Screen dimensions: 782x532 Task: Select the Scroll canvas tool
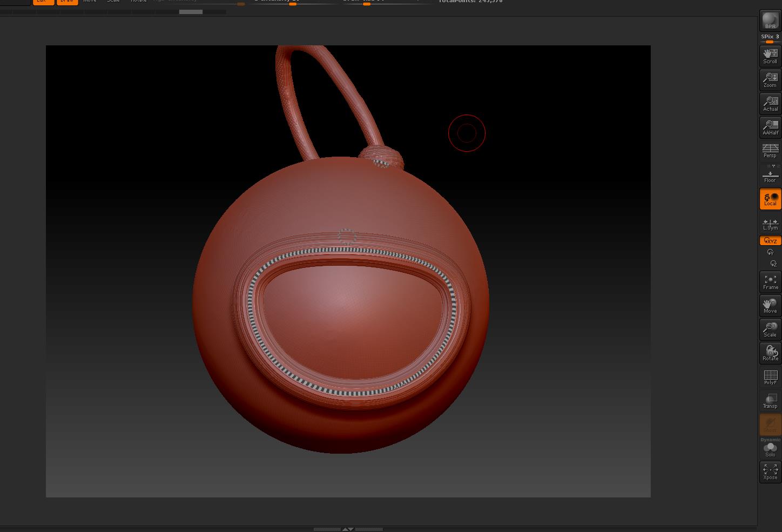click(770, 56)
